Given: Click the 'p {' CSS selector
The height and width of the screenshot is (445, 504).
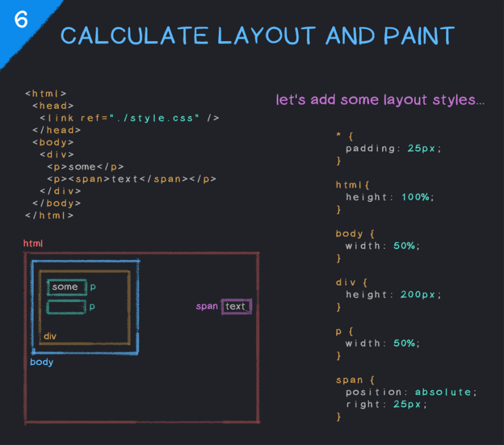Looking at the screenshot, I should click(x=345, y=331).
